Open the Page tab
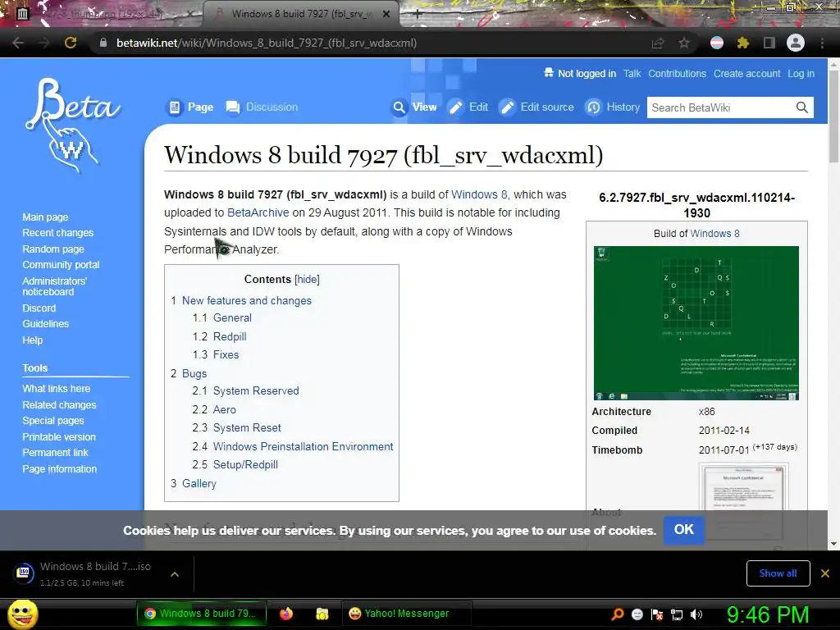 [x=191, y=107]
